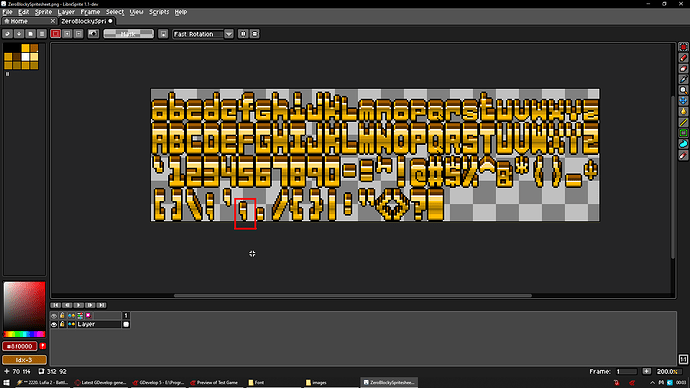
Task: Pick the cyan Contour tool
Action: [x=683, y=144]
